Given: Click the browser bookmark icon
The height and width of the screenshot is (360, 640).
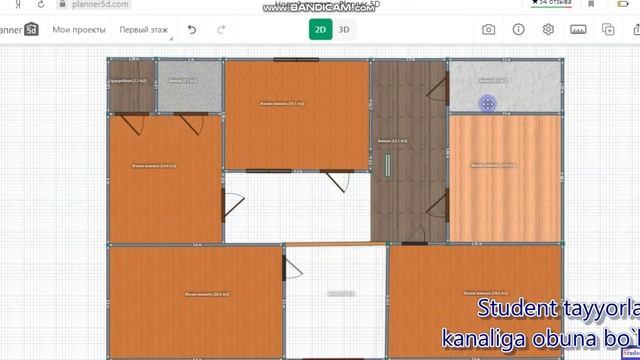Looking at the screenshot, I should 591,4.
